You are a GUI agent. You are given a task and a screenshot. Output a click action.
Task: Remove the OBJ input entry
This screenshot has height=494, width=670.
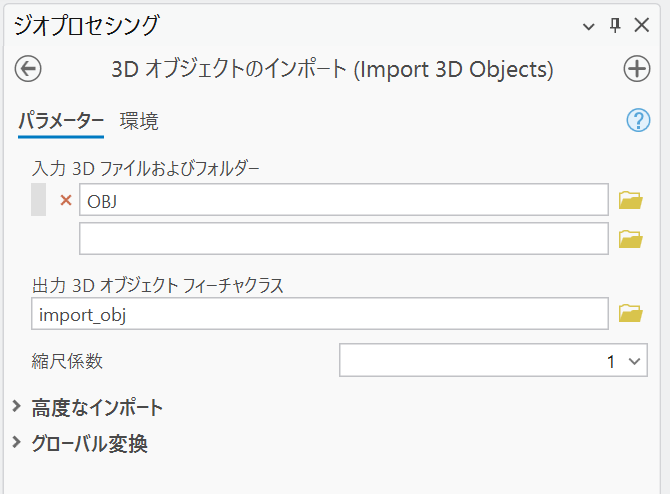(66, 200)
